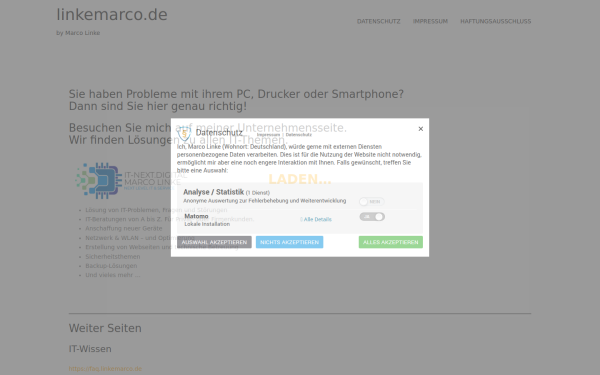The width and height of the screenshot is (600, 375).
Task: Click the 'IT-Wissen' heading
Action: [90, 349]
